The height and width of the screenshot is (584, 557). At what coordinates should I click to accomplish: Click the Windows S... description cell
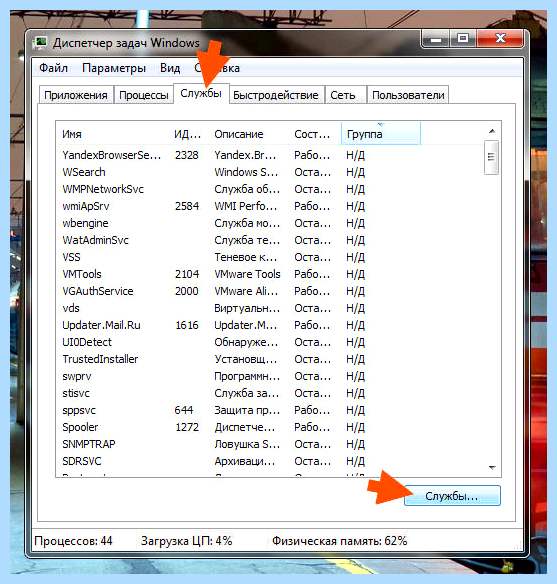click(x=246, y=172)
